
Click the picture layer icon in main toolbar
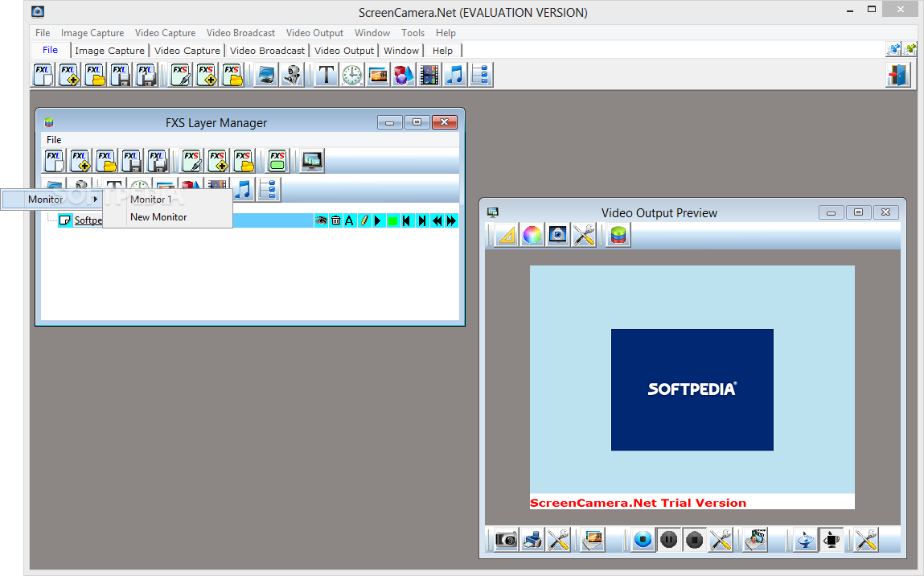click(378, 76)
